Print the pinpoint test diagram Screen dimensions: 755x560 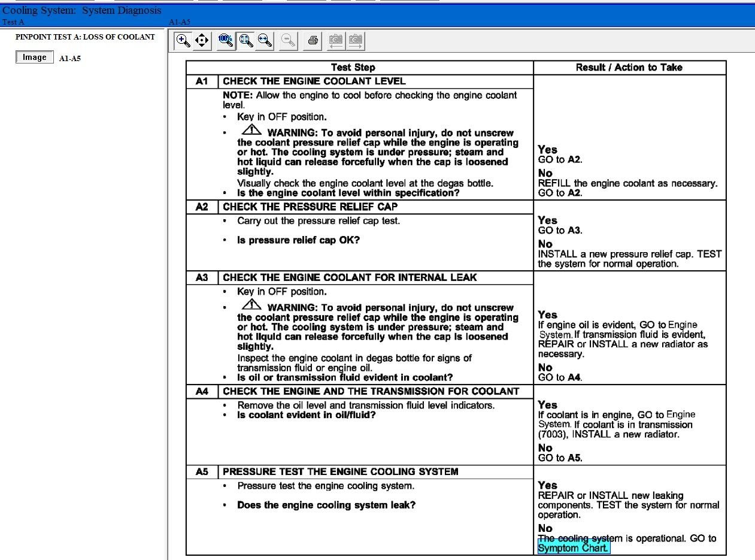click(x=313, y=41)
